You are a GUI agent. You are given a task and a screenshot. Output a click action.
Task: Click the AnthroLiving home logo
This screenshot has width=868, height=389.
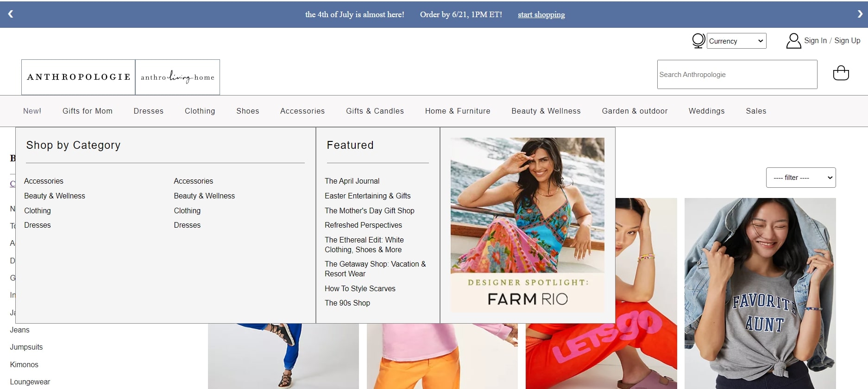[x=177, y=77]
